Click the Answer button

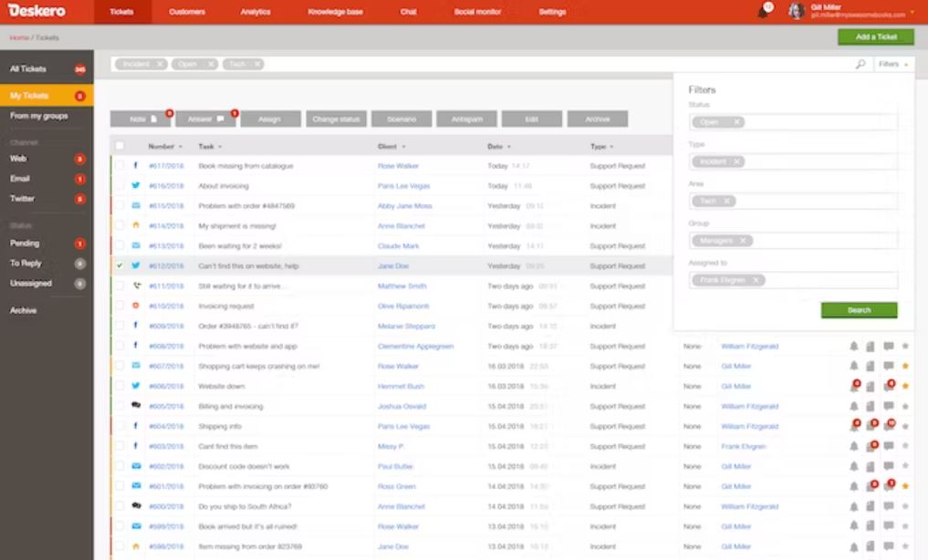click(205, 119)
